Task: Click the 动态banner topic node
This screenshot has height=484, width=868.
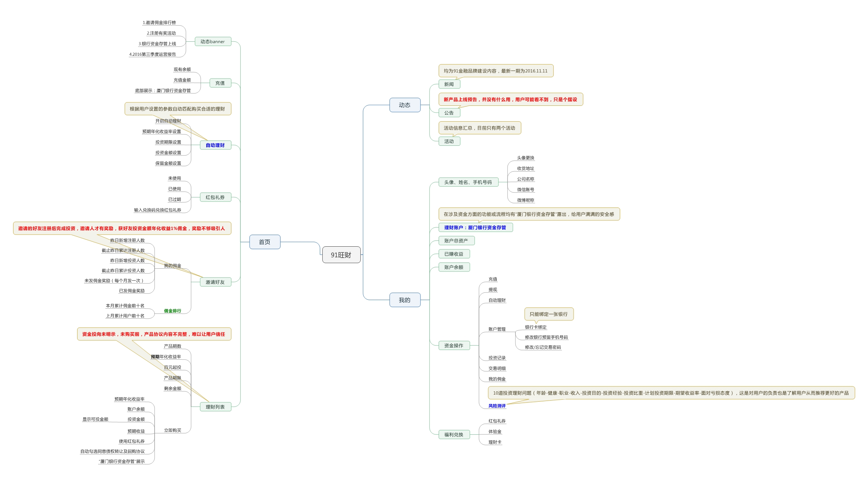Action: 212,42
